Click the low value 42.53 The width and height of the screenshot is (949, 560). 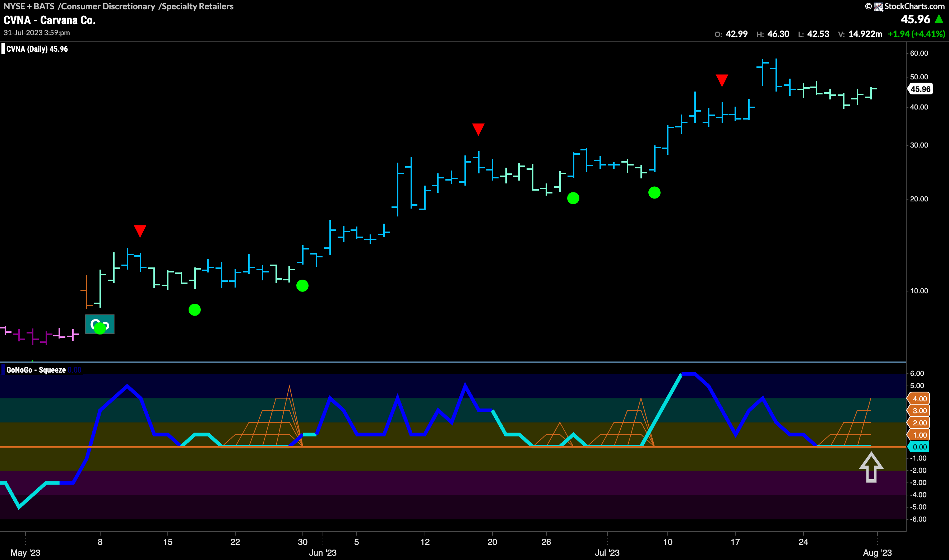click(x=818, y=34)
